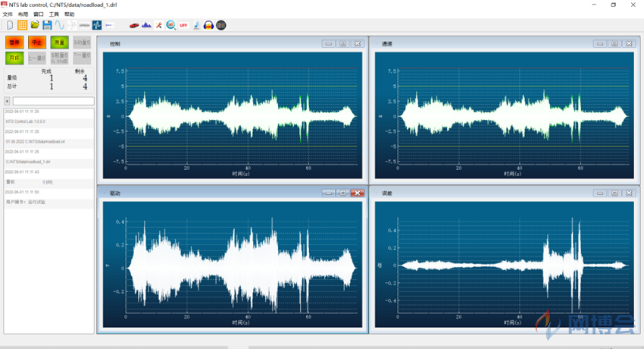
Task: Click the 暂停 pause button
Action: [x=14, y=42]
